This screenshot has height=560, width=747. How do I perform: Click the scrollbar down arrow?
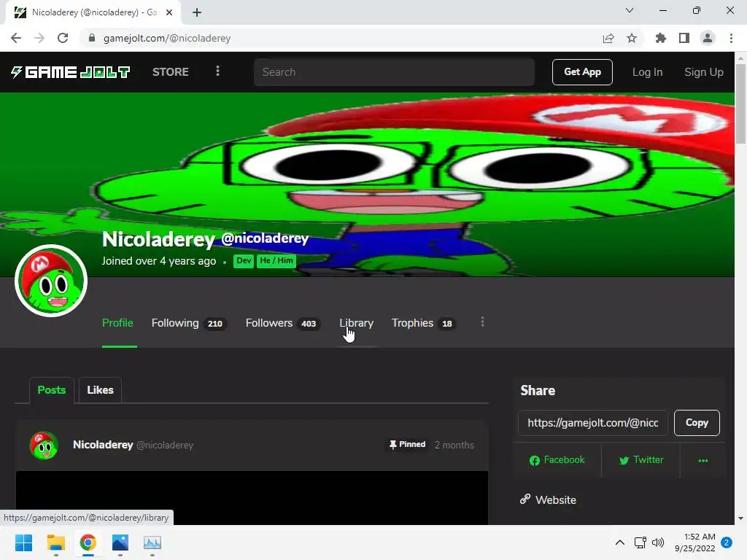click(x=741, y=518)
